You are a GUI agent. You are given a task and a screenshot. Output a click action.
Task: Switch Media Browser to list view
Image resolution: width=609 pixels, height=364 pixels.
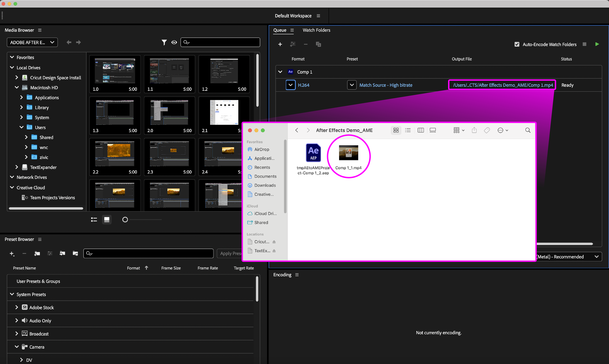point(94,220)
